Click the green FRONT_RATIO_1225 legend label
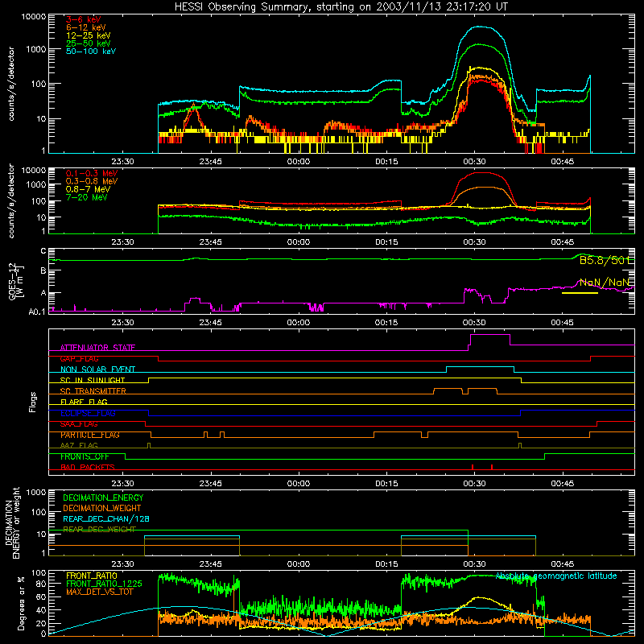 (104, 584)
